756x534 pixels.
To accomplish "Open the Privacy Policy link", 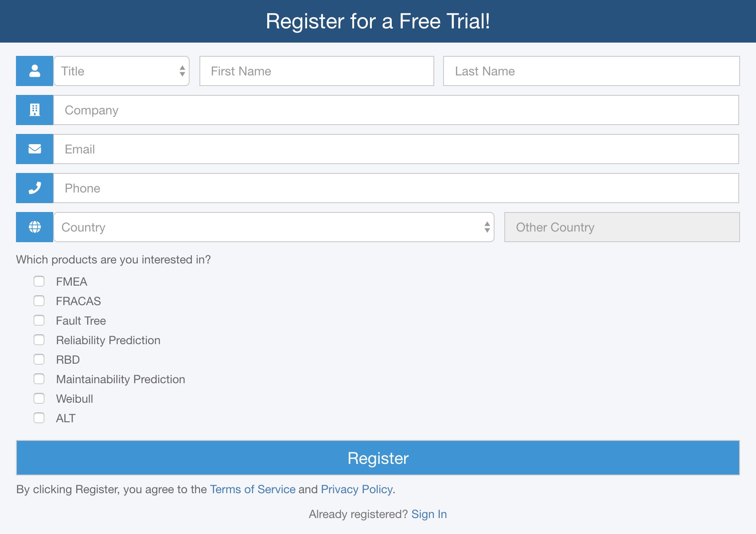I will pos(357,489).
